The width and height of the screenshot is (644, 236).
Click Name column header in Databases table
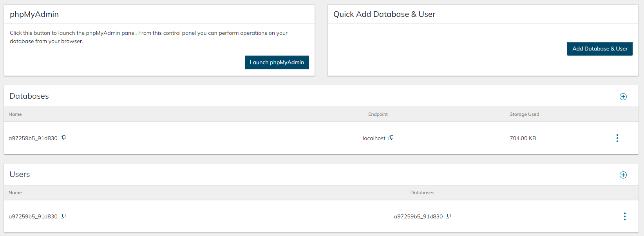pyautogui.click(x=15, y=114)
